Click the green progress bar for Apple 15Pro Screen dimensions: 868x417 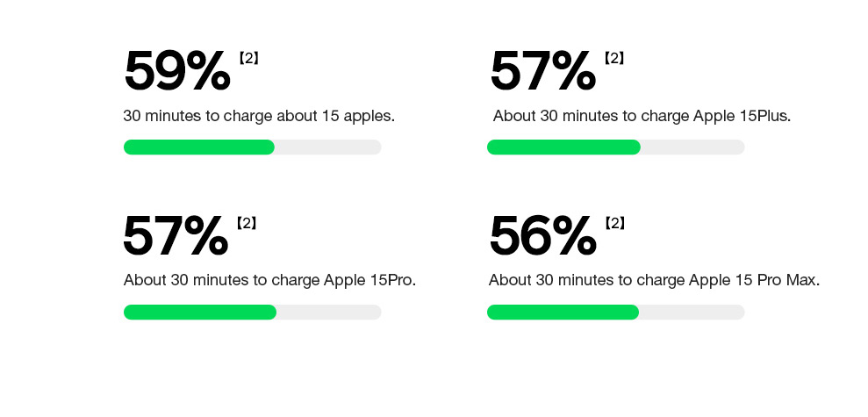200,313
